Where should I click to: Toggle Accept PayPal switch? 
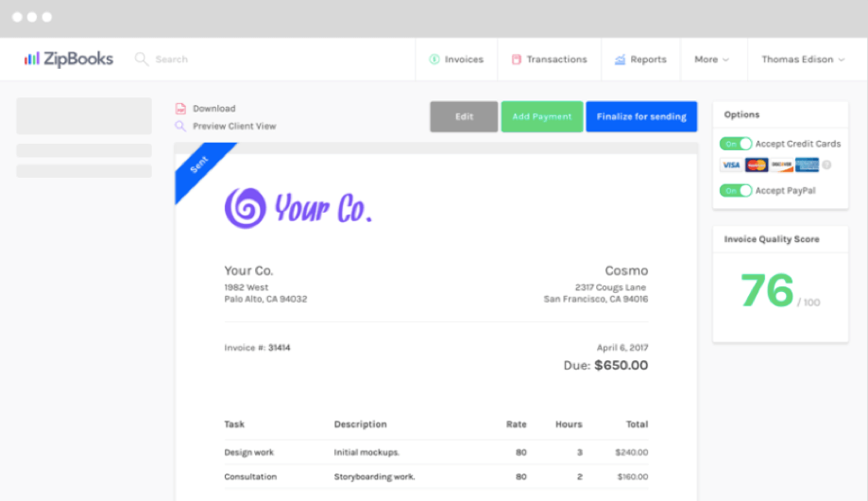(x=736, y=191)
